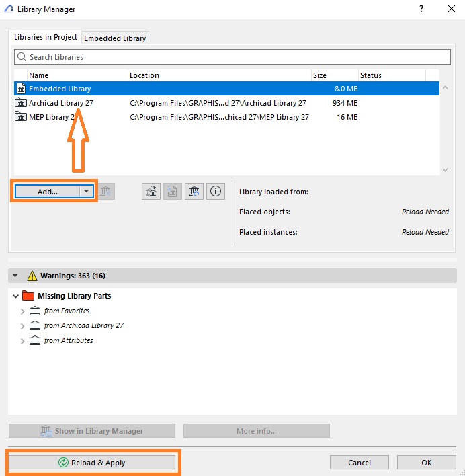Image resolution: width=465 pixels, height=476 pixels.
Task: Click the grayed-out remove library icon
Action: click(105, 191)
